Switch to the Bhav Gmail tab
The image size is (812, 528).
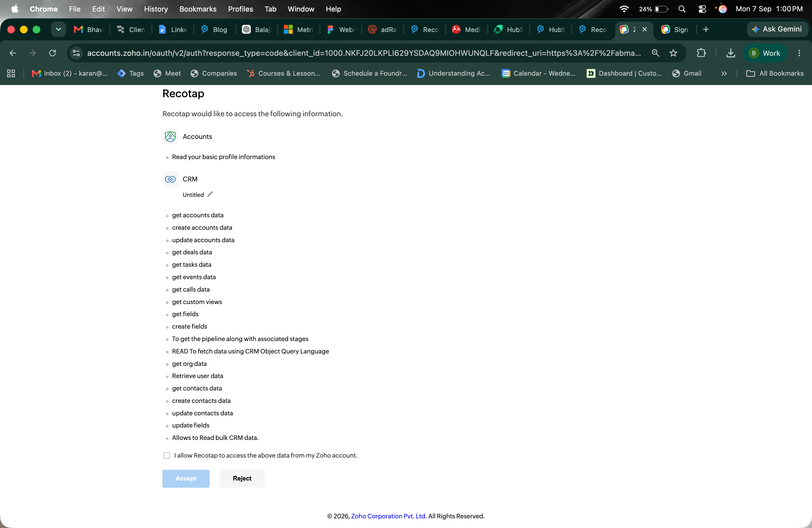(x=88, y=29)
